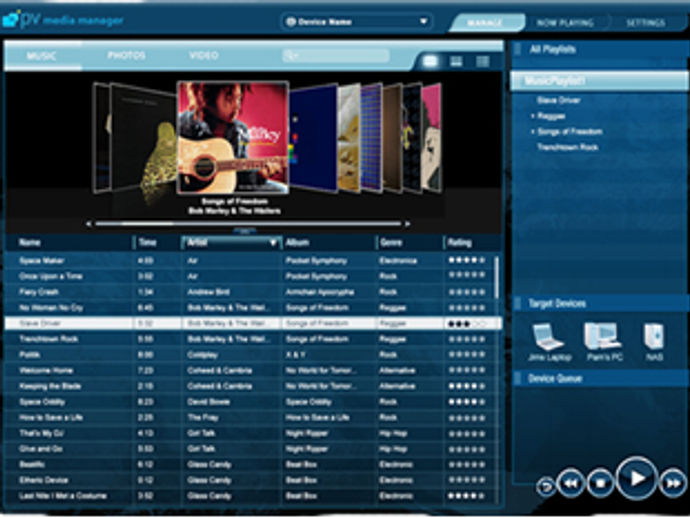The width and height of the screenshot is (690, 518).
Task: Click the large play button
Action: [x=637, y=478]
